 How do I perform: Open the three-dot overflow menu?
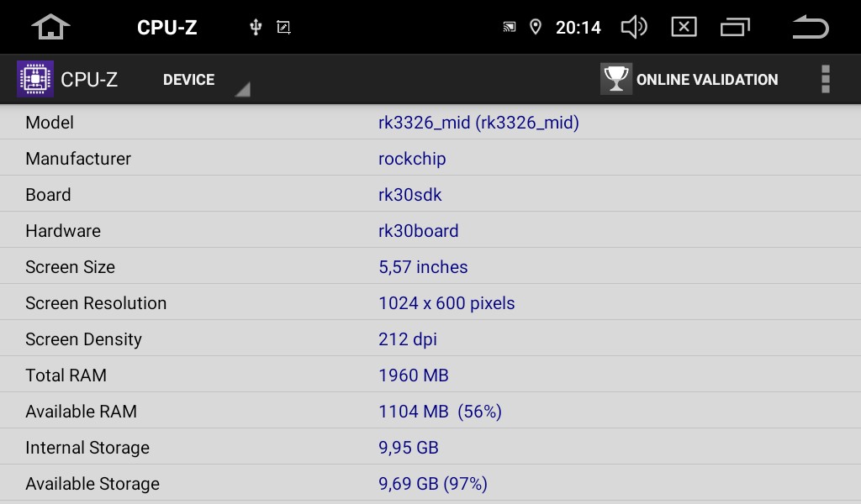(x=826, y=79)
